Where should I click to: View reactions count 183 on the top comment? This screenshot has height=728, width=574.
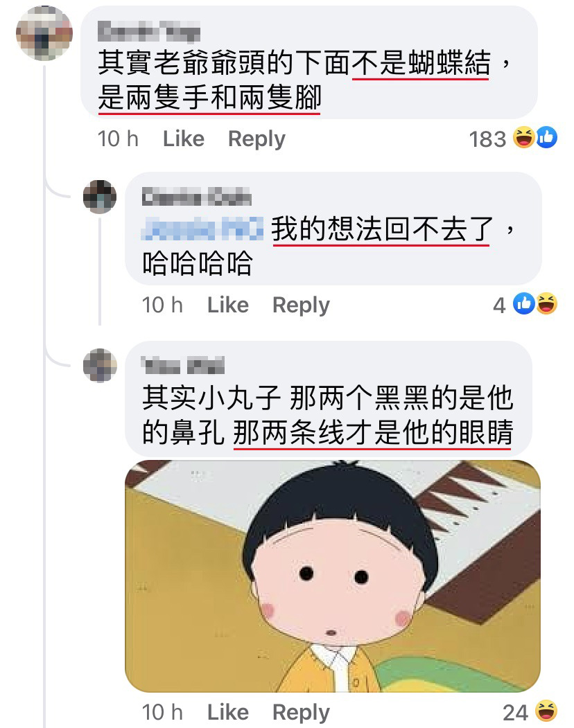(487, 139)
